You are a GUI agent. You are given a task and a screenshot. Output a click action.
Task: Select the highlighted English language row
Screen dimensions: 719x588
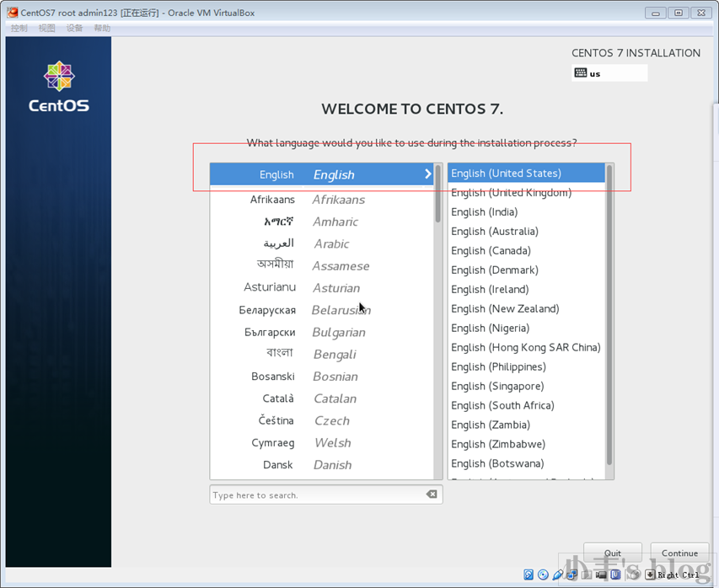tap(321, 174)
